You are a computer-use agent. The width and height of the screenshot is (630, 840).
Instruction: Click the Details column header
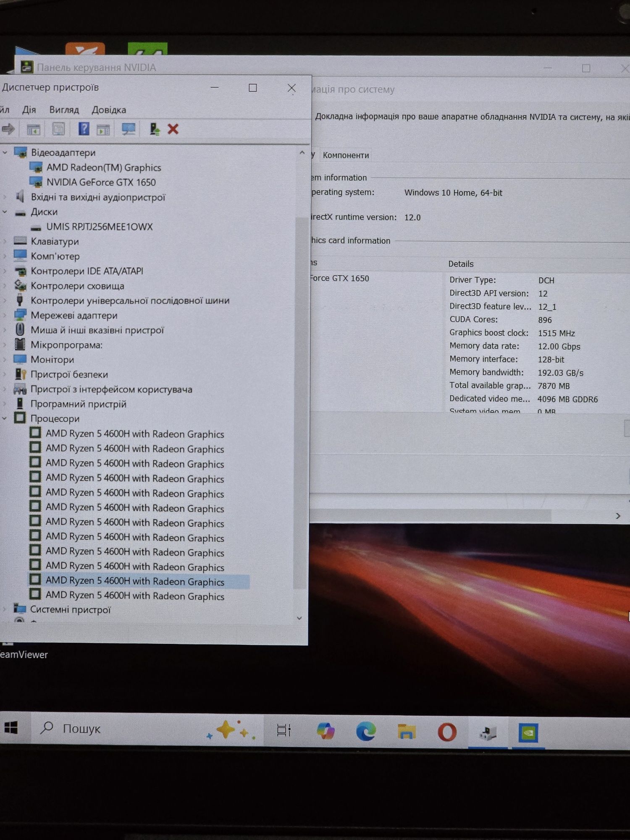point(461,264)
